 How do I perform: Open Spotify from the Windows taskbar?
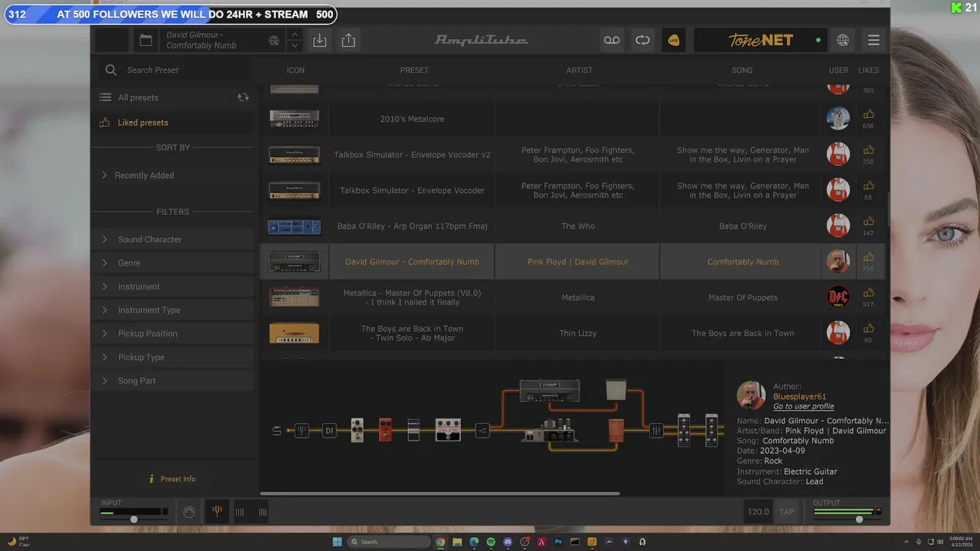click(x=491, y=542)
